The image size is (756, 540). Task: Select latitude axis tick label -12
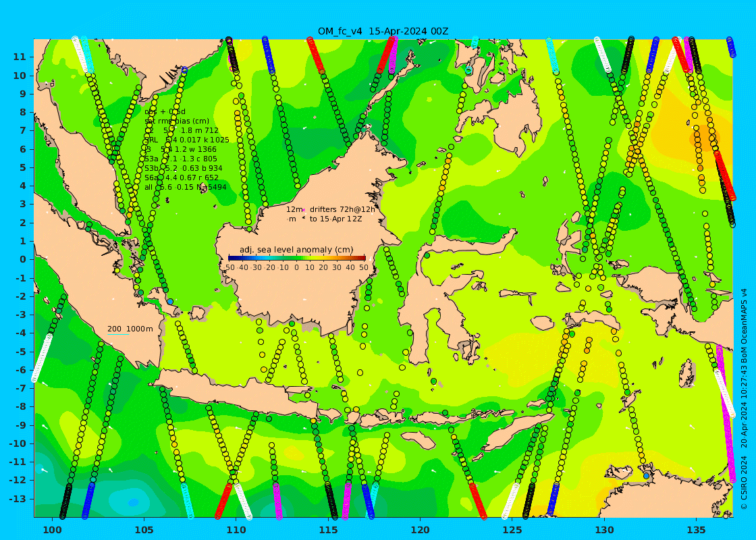coord(18,480)
